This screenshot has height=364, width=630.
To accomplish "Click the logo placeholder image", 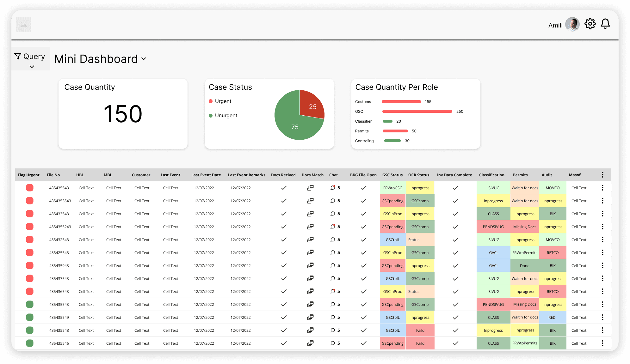I will point(24,25).
